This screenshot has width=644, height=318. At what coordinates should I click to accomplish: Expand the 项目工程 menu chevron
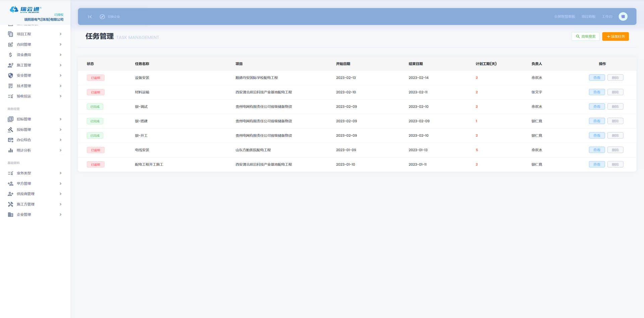coord(60,34)
